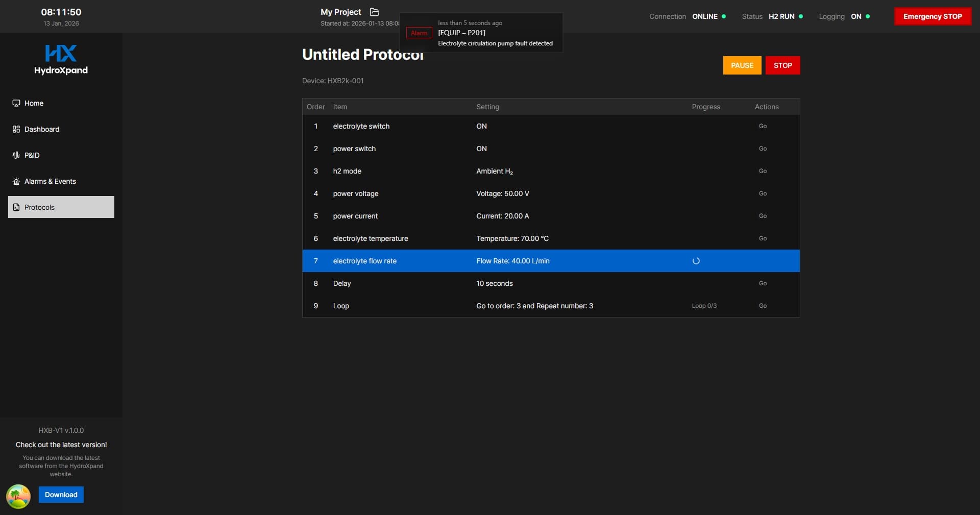This screenshot has width=980, height=515.
Task: Click the P&ID waveform icon
Action: coord(16,155)
